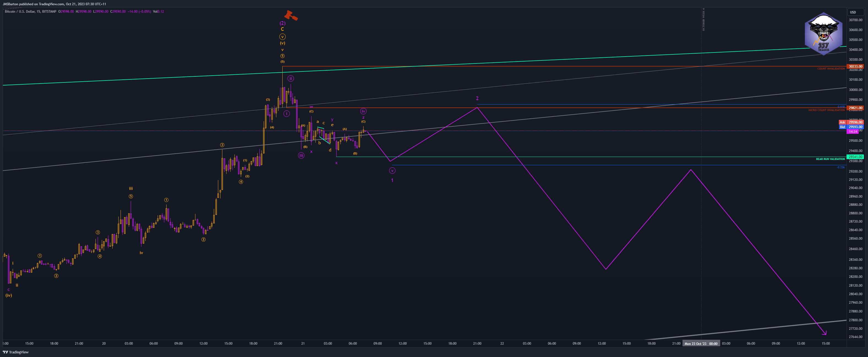Screen dimensions: 868x357
Task: Select the 30233.00 price label
Action: [855, 66]
